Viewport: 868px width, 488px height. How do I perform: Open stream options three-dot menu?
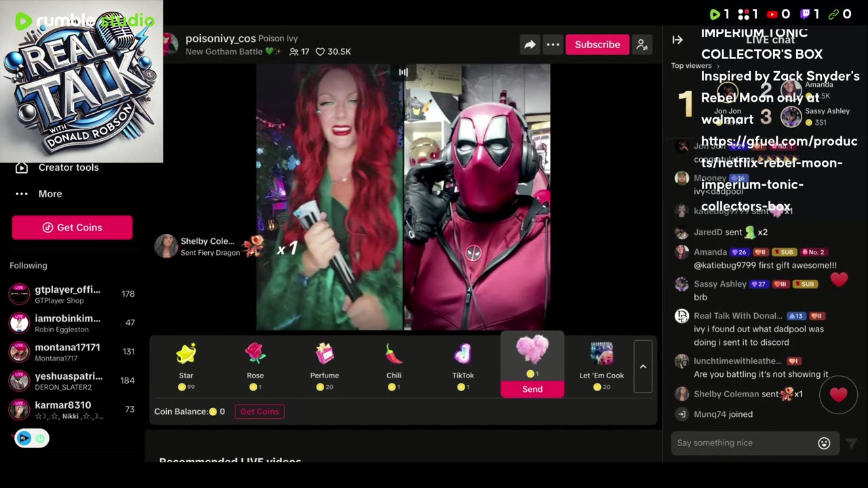click(x=553, y=45)
